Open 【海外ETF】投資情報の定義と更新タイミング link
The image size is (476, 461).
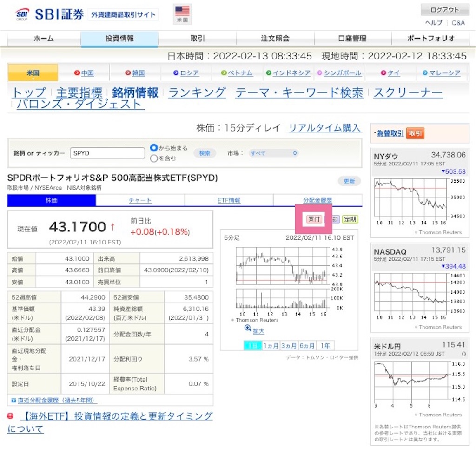(x=110, y=422)
